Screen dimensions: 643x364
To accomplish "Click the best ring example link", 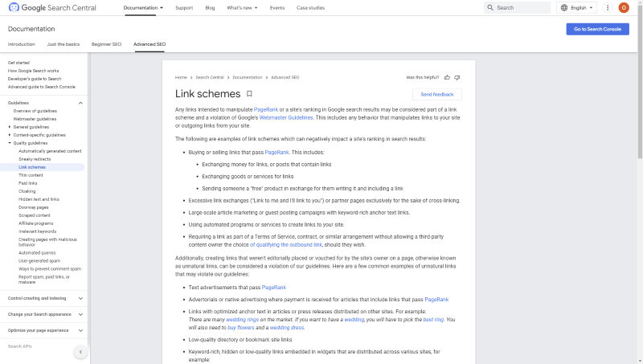I will (x=433, y=319).
